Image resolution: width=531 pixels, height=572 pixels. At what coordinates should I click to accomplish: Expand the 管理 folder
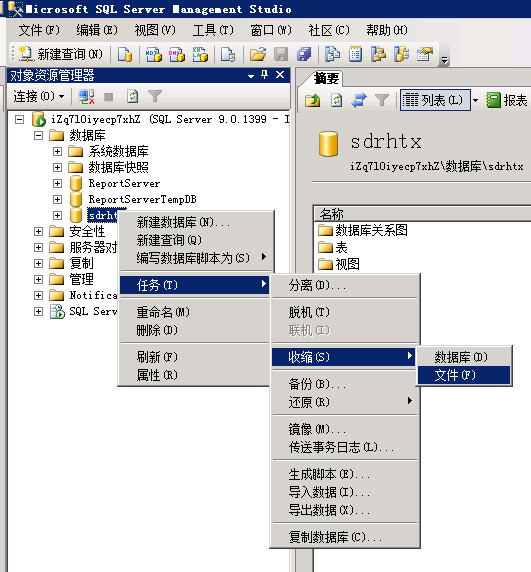click(x=38, y=279)
